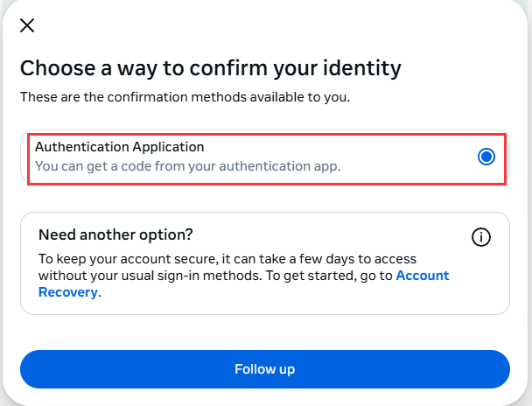Viewport: 532px width, 406px height.
Task: Open the Account Recovery link
Action: point(422,276)
